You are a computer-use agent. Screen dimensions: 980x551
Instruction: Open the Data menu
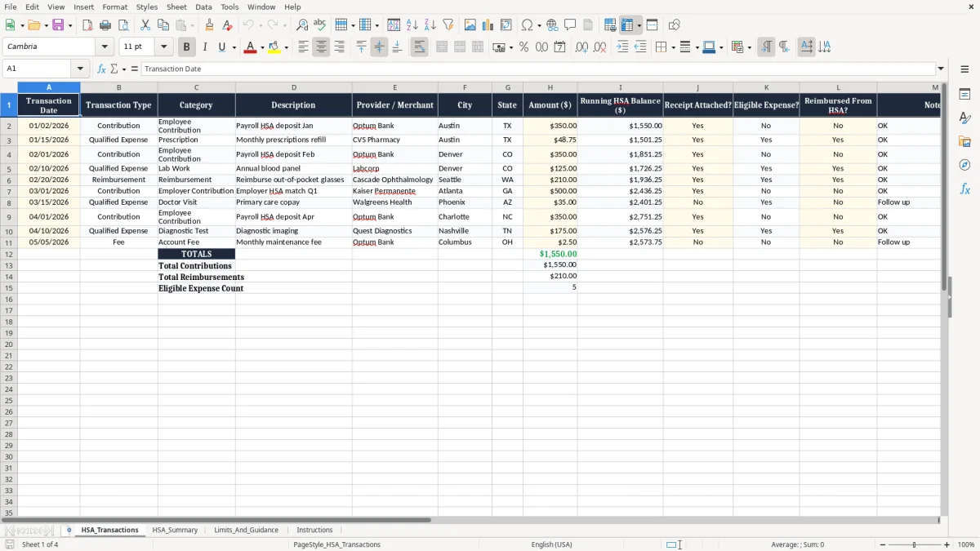(x=203, y=7)
